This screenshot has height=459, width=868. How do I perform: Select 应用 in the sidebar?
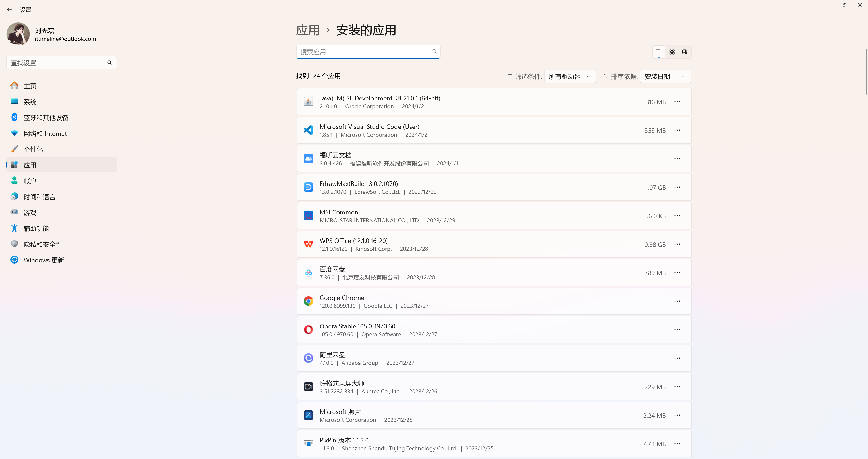62,165
